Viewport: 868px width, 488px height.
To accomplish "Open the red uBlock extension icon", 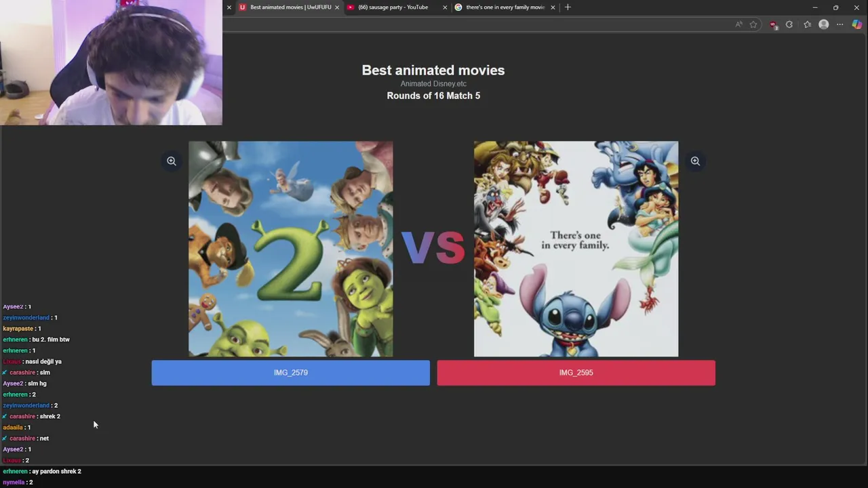I will click(x=773, y=24).
